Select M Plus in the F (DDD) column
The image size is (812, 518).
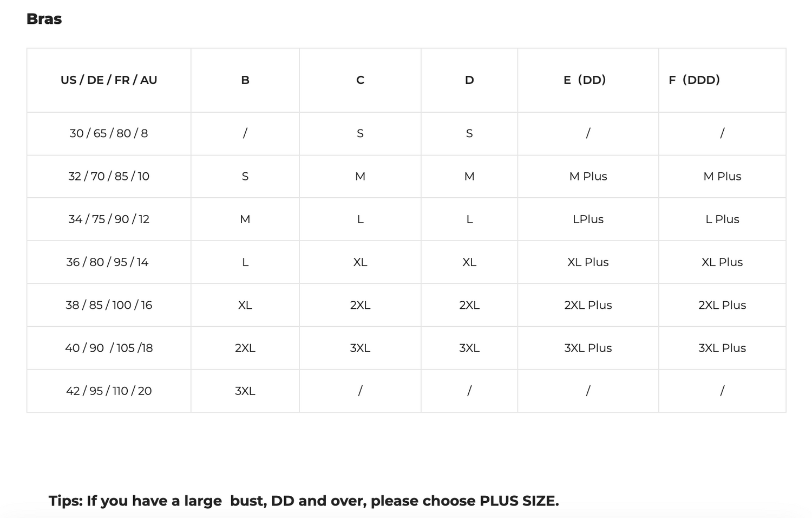point(722,176)
